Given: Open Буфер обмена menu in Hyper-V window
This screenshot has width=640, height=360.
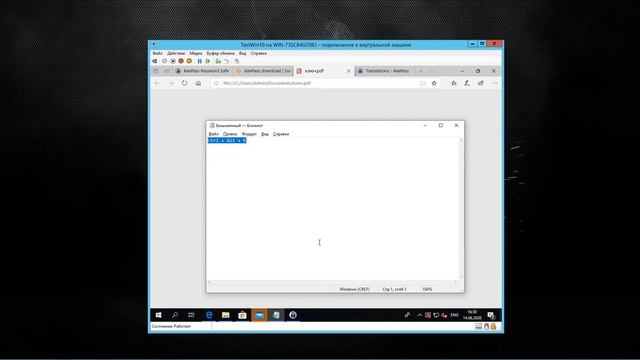Looking at the screenshot, I should [220, 53].
